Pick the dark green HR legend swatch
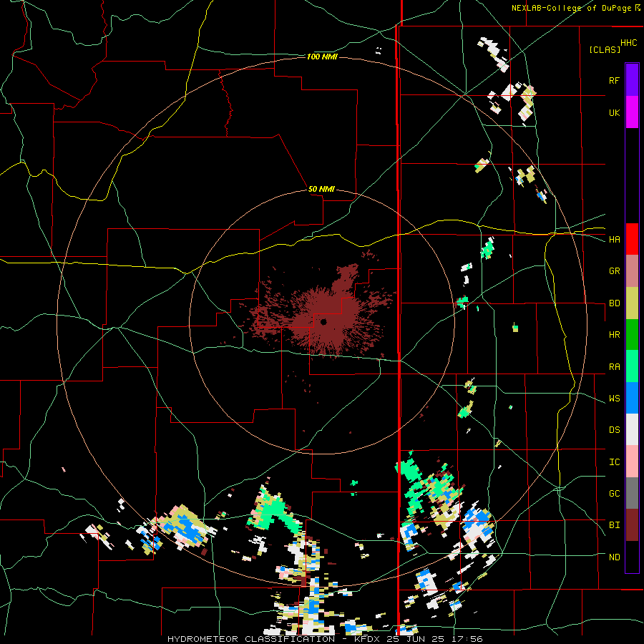The height and width of the screenshot is (644, 644). pyautogui.click(x=632, y=335)
